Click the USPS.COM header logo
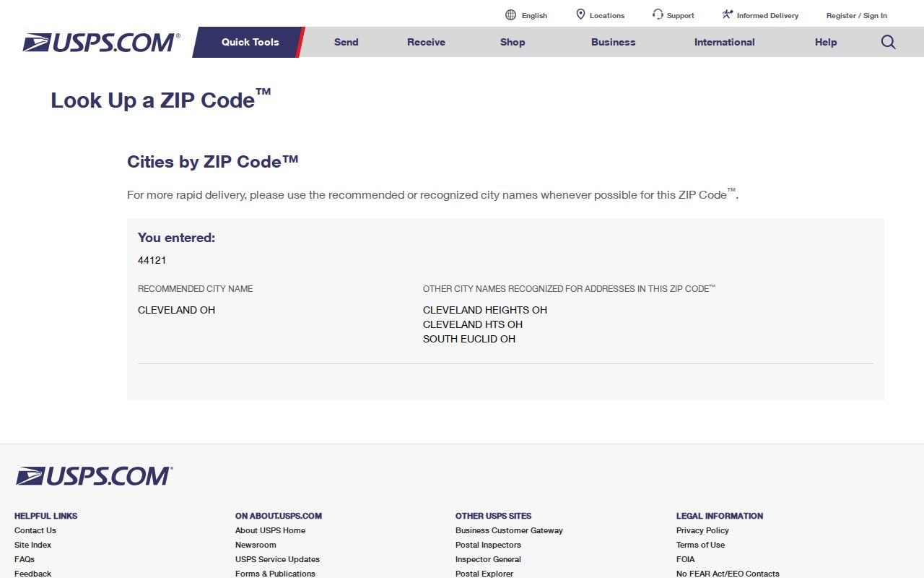Viewport: 924px width, 578px height. click(x=101, y=43)
